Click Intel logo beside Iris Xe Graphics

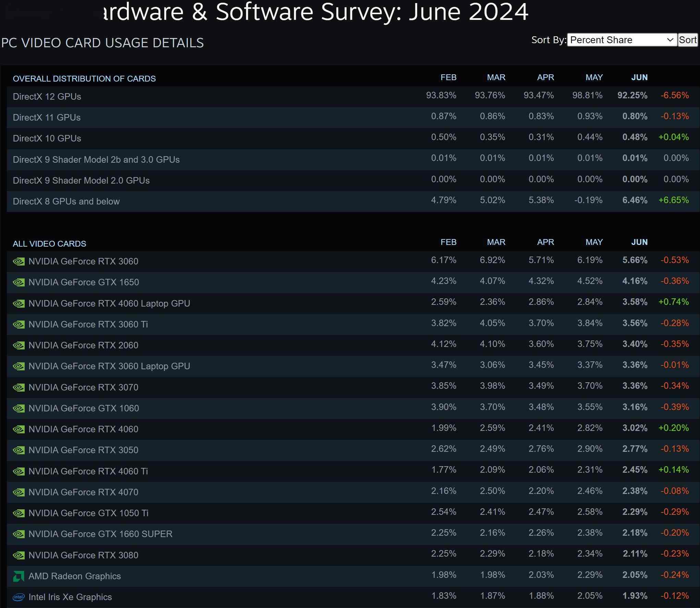pyautogui.click(x=19, y=597)
